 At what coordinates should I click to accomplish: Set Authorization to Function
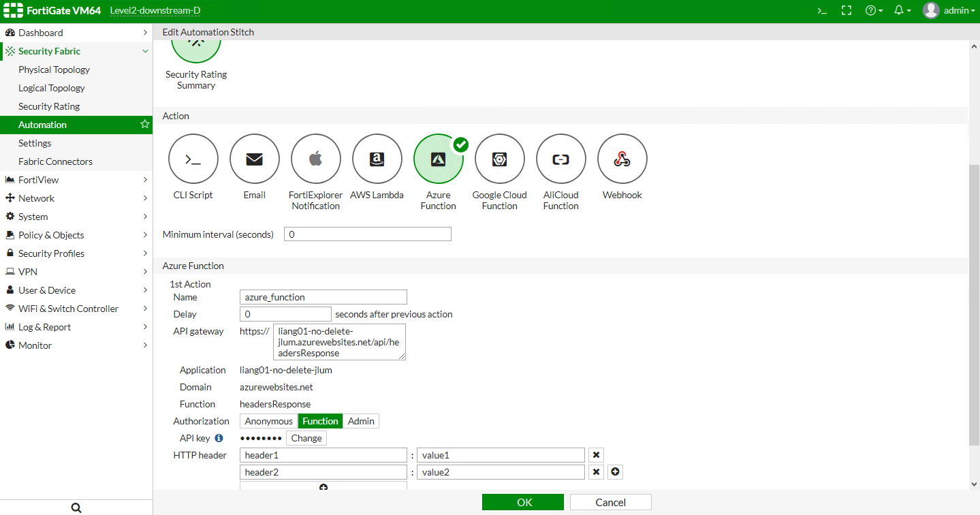(x=320, y=421)
